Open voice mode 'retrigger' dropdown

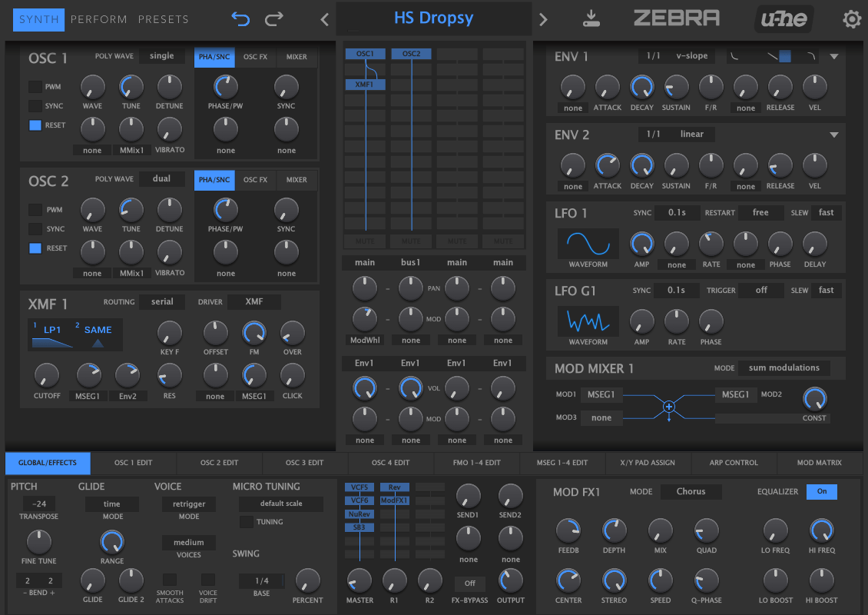pyautogui.click(x=189, y=504)
